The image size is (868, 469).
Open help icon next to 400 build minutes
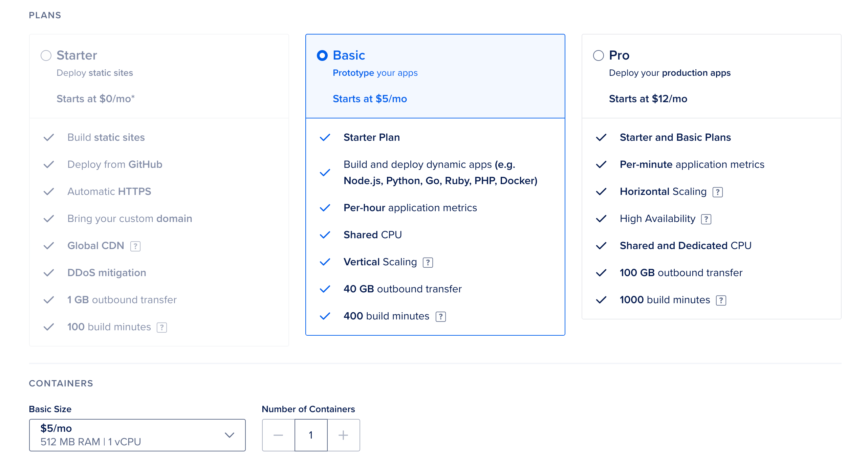click(441, 316)
